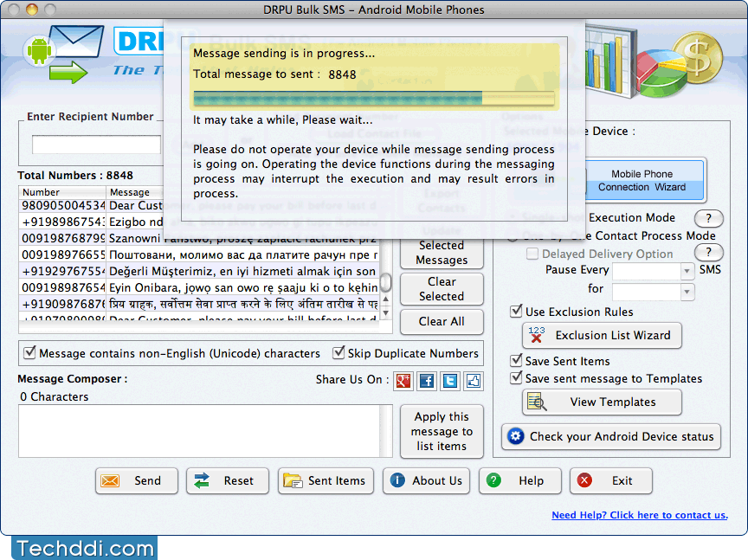Click Selected Messages button
The image size is (748, 560).
pos(442,253)
